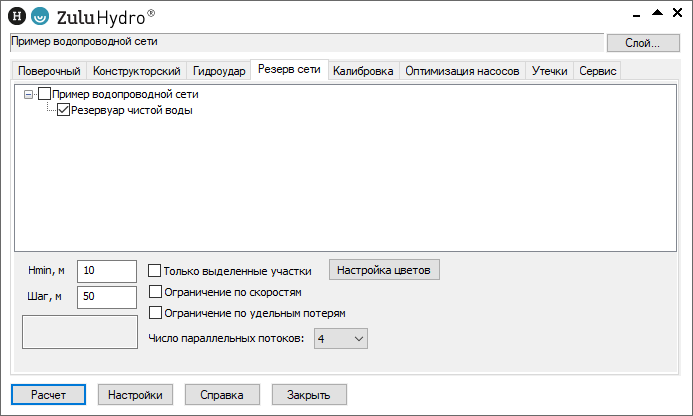
Task: Close the window with the X icon
Action: 678,12
